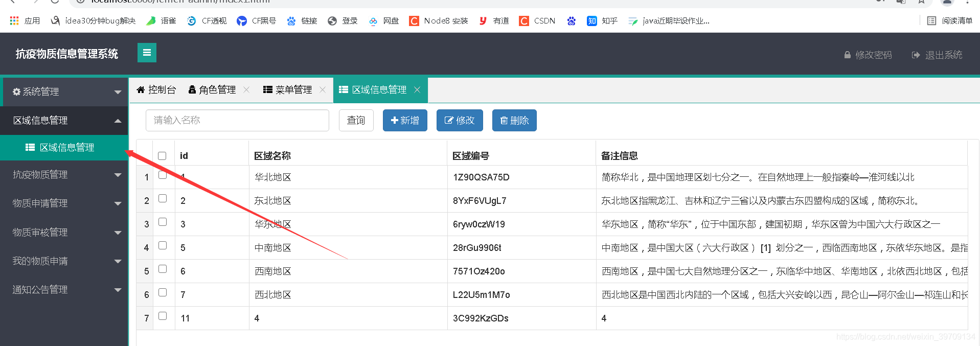
Task: Switch to the 菜单管理 tab
Action: 287,90
